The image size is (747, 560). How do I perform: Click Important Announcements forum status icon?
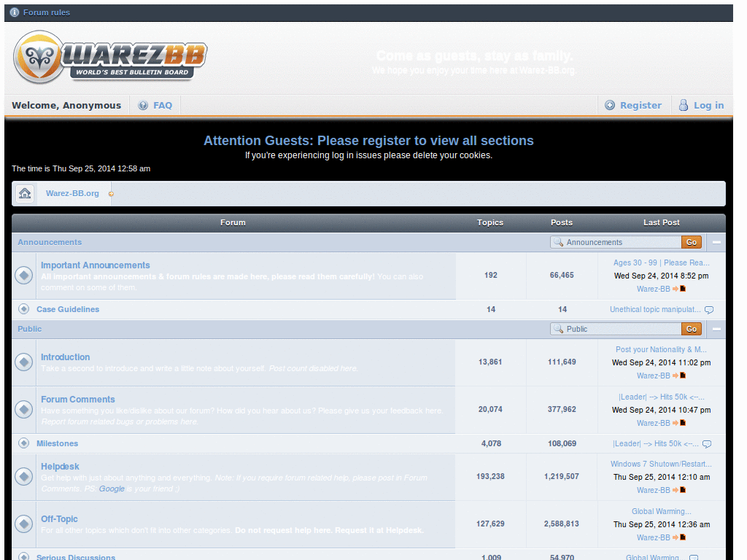(24, 275)
